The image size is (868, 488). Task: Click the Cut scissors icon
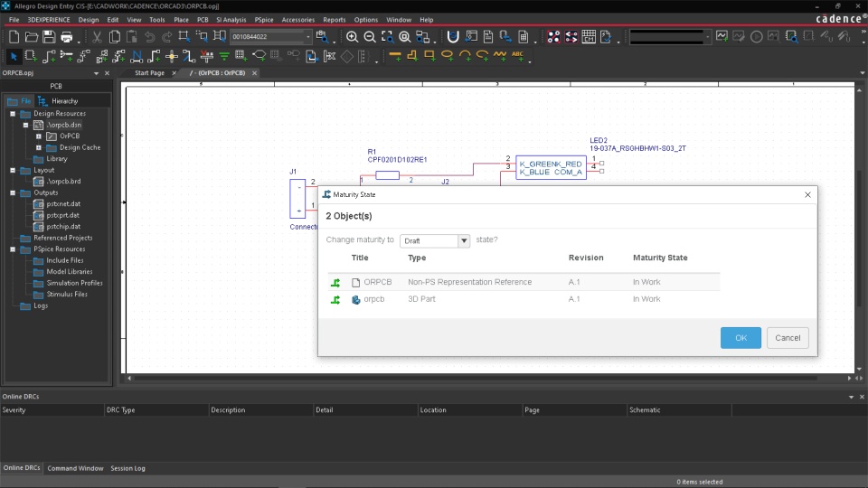[97, 37]
